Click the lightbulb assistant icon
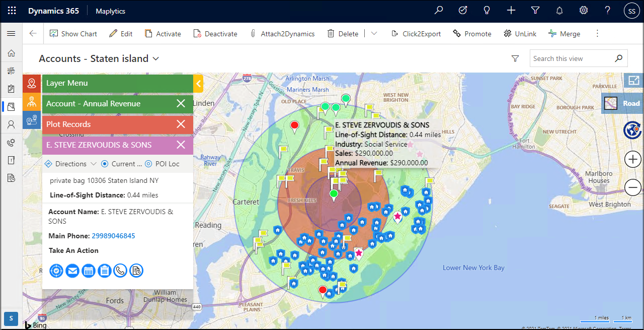The image size is (644, 330). 487,11
